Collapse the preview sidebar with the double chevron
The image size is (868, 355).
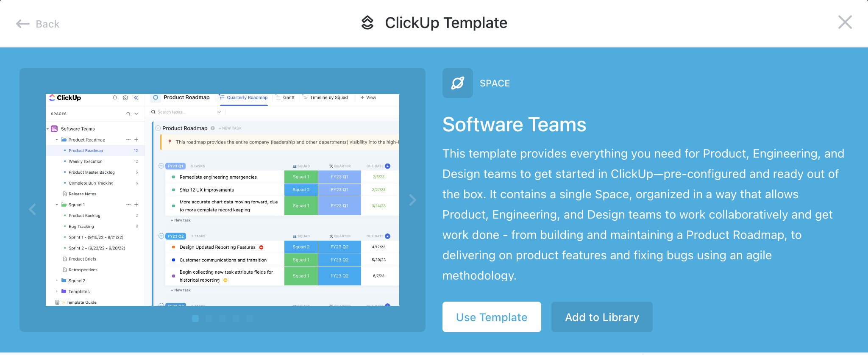pos(136,98)
